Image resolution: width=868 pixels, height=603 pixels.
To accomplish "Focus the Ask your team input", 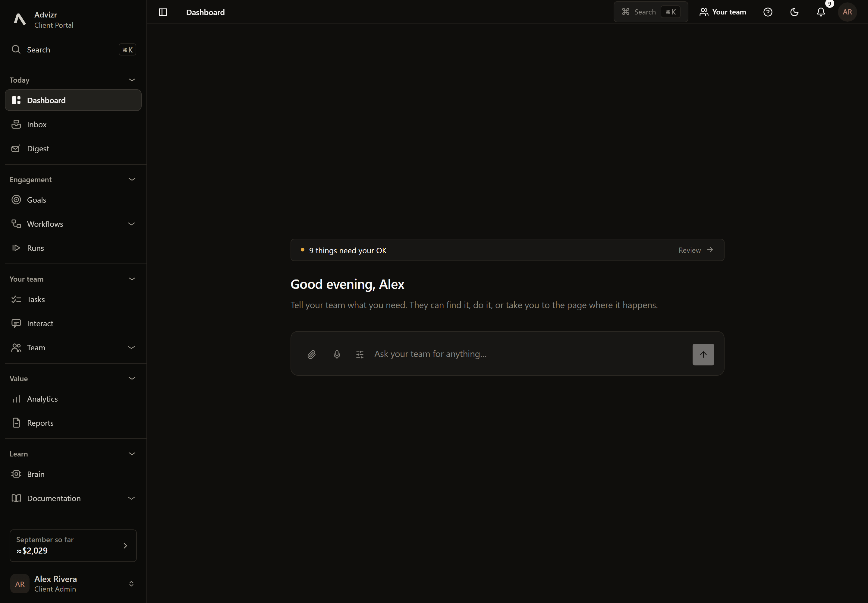I will point(529,354).
